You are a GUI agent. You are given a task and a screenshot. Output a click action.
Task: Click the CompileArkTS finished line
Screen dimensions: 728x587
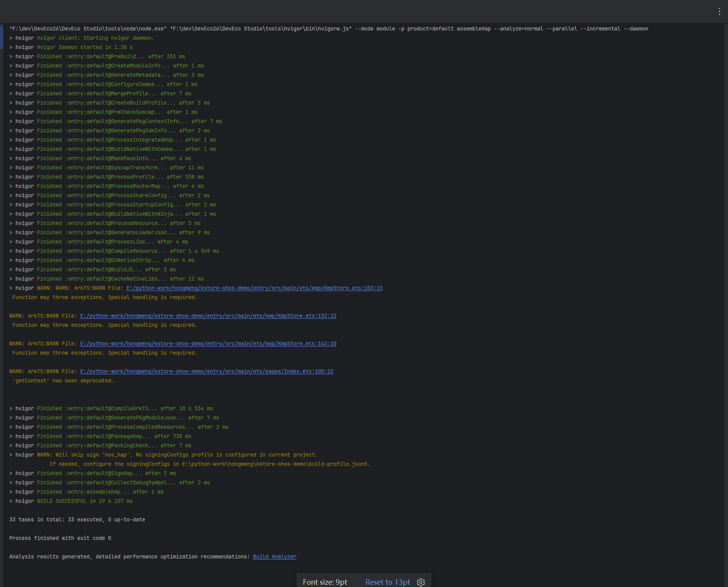point(111,408)
